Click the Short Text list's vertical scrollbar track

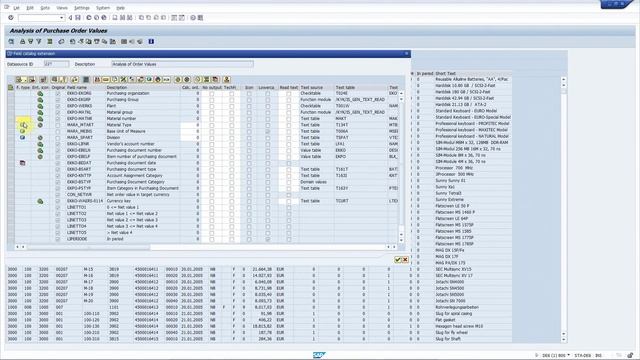point(564,212)
